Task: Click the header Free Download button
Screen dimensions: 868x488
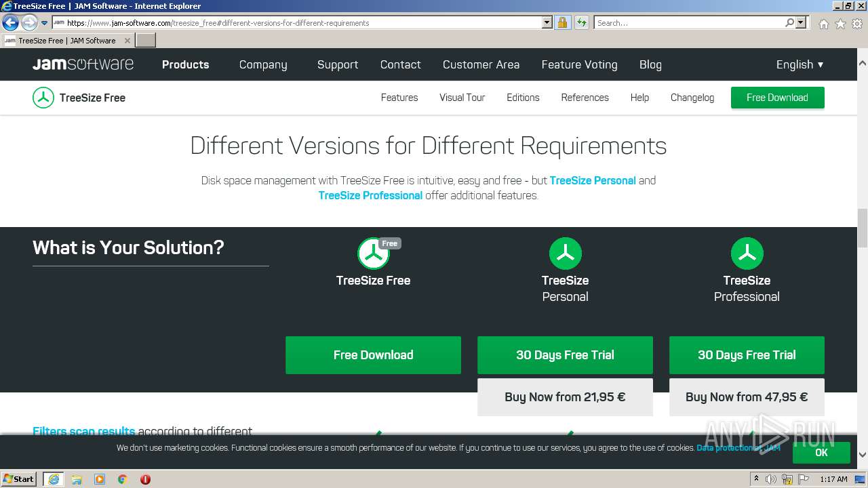Action: (777, 98)
